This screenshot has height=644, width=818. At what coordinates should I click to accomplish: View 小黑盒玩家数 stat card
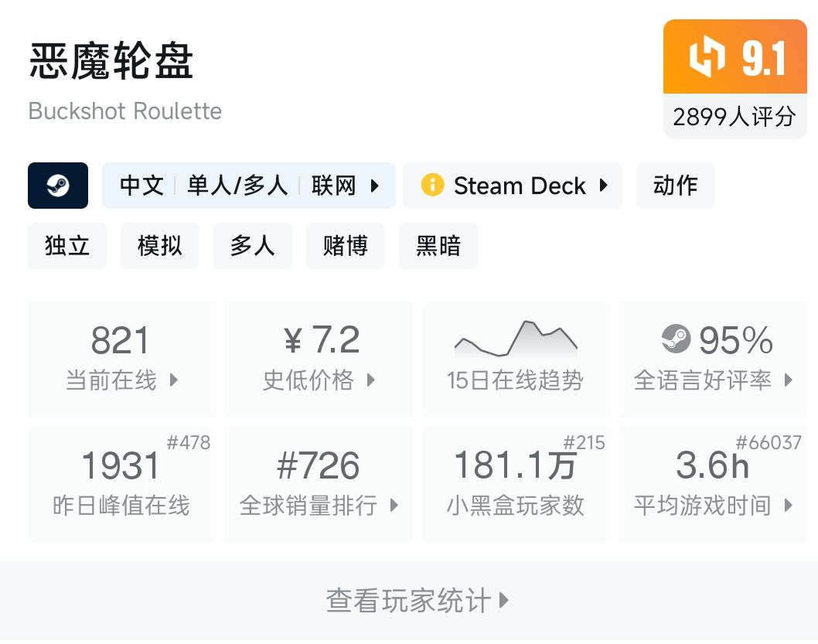coord(516,485)
